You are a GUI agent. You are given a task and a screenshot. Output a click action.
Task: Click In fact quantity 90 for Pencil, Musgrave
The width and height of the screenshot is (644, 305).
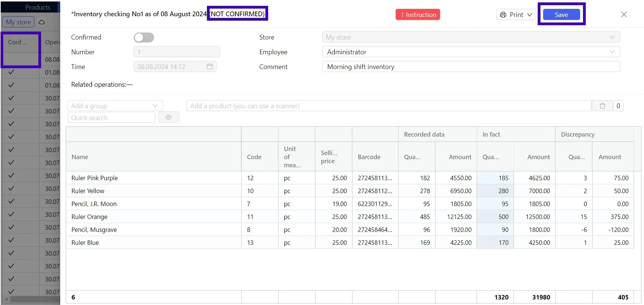(x=495, y=230)
